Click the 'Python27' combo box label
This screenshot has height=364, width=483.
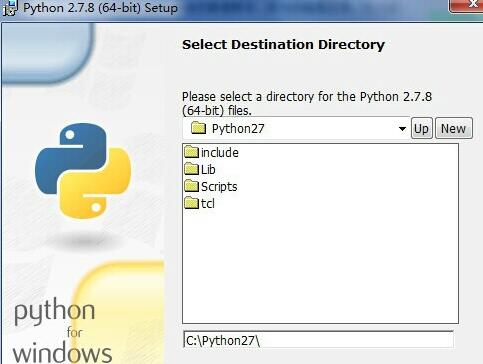pos(238,129)
